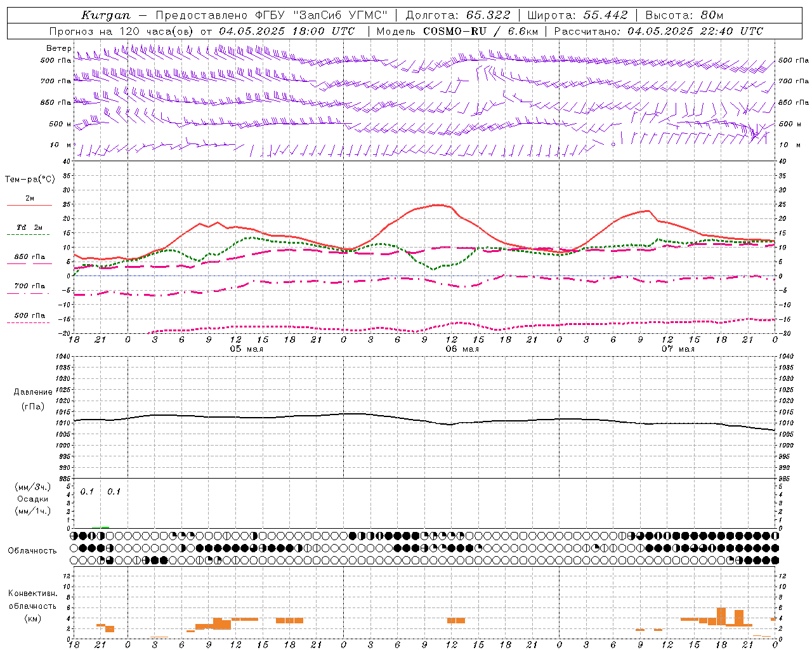Click the "Давление" pressure panel label

coord(33,392)
